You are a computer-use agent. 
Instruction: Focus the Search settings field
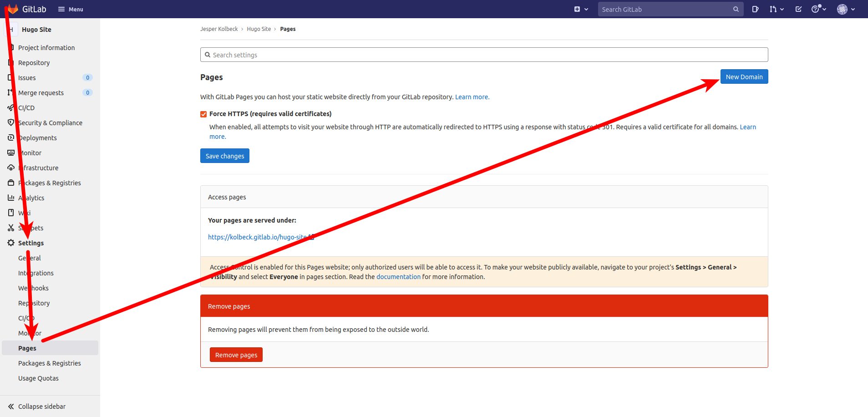[484, 55]
